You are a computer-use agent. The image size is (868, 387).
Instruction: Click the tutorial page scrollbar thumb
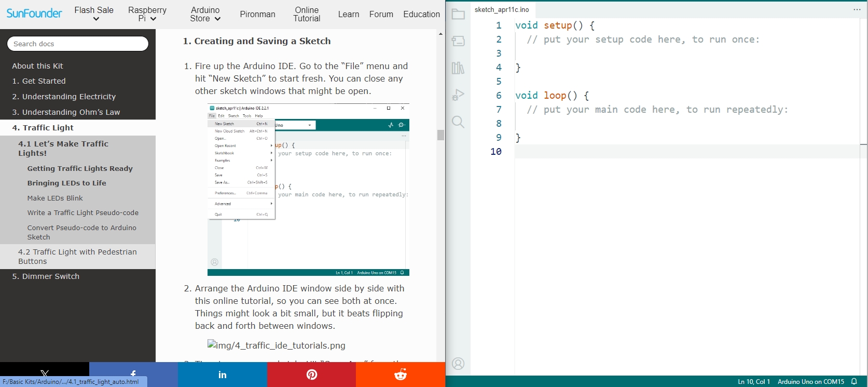pos(440,135)
